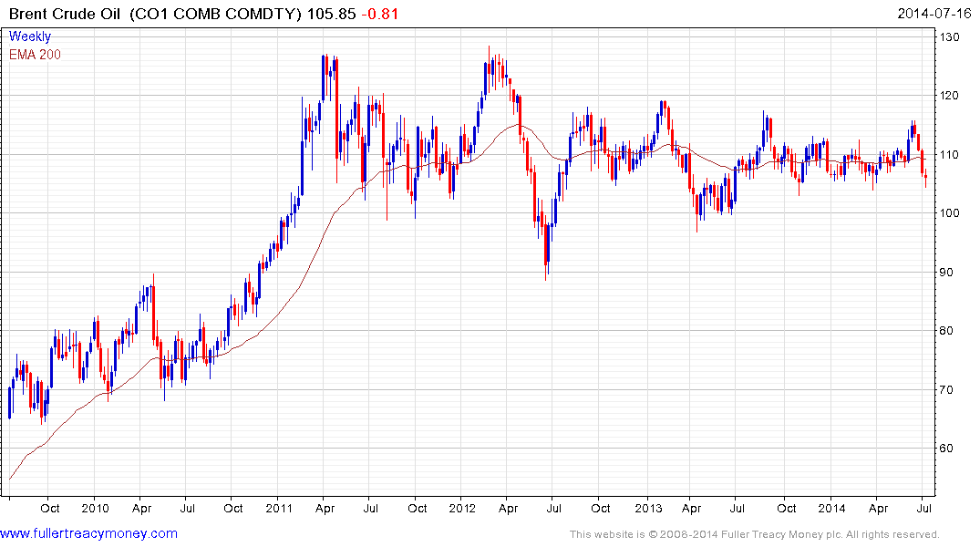Open the www.fullertreacymoney.com link

point(88,534)
